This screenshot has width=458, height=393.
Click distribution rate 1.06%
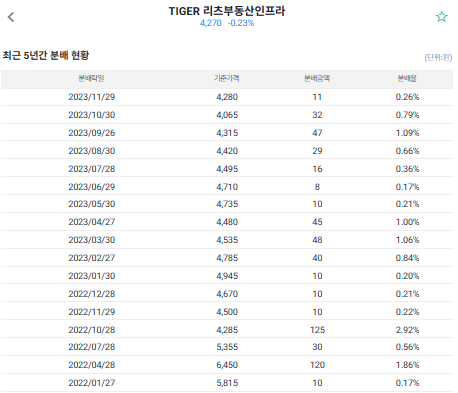point(407,240)
